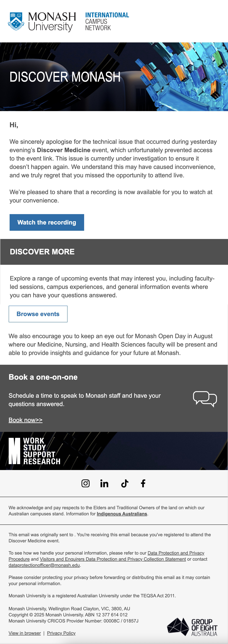Click the M Work Study Support Research logo

tap(34, 451)
